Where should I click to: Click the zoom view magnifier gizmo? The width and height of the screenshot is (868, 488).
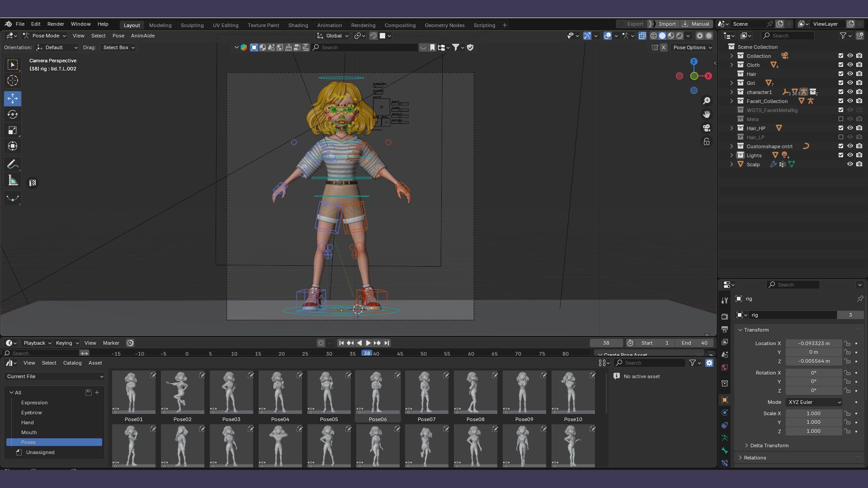(x=707, y=101)
